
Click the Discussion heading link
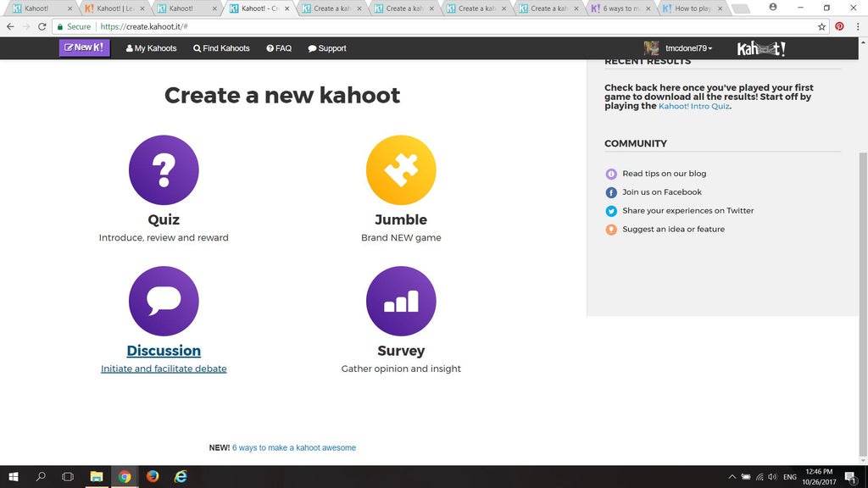coord(164,350)
